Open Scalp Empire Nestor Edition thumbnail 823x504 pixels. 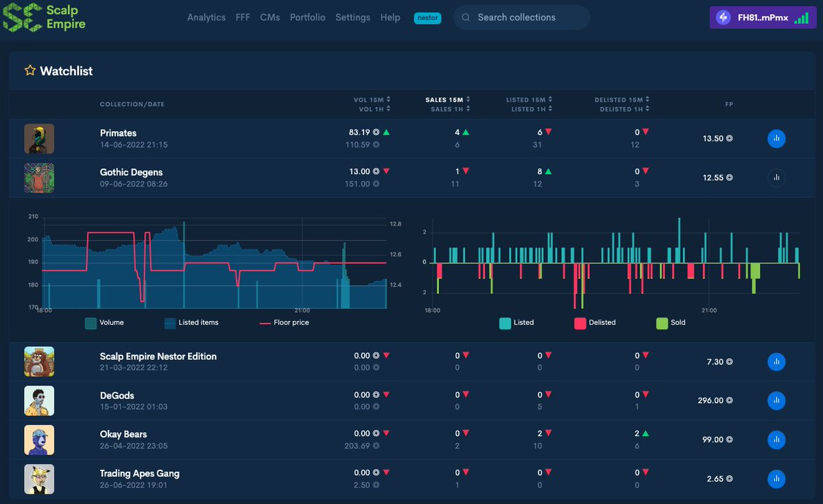click(39, 361)
